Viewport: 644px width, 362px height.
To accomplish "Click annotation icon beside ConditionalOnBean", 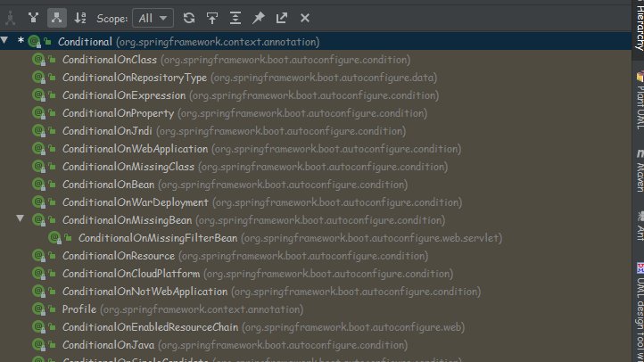I will 39,185.
